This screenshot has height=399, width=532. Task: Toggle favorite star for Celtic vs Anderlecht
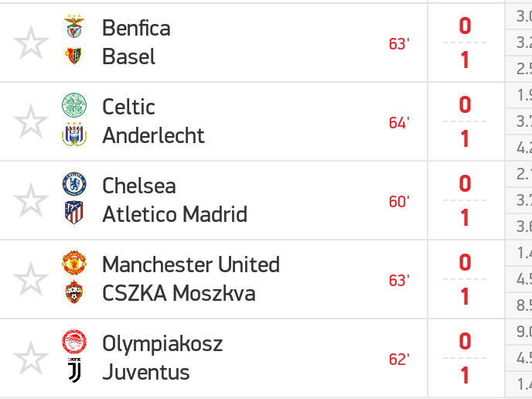coord(31,121)
